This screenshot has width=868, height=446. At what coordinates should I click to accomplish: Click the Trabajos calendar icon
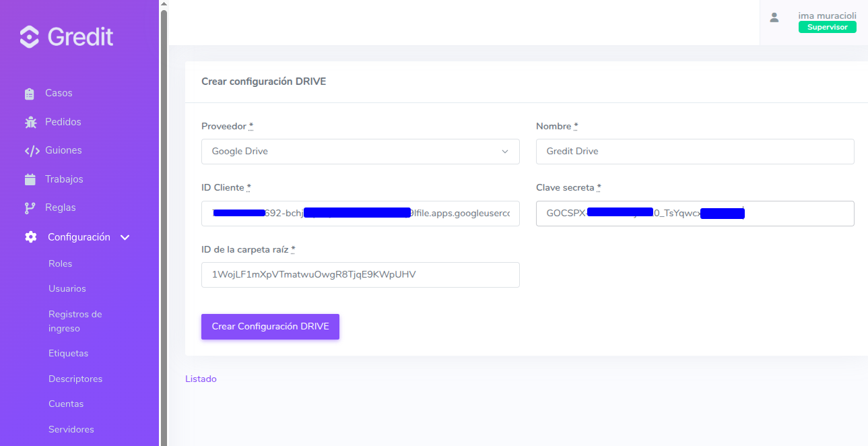click(x=30, y=179)
